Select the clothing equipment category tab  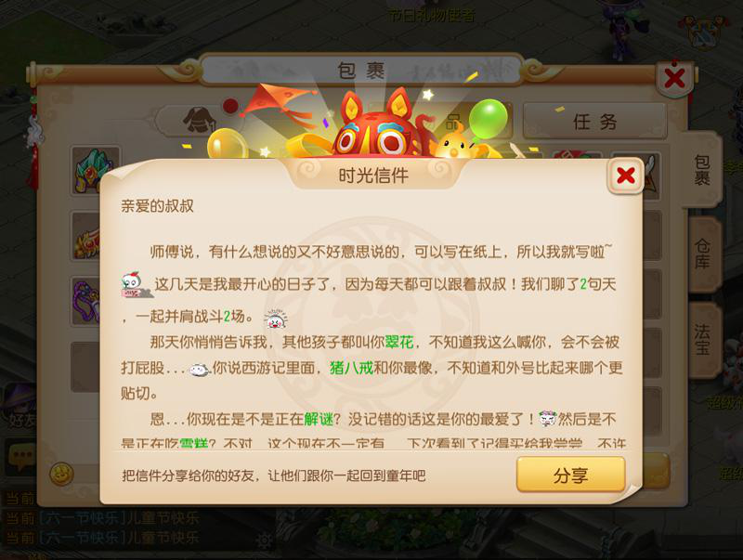(199, 120)
